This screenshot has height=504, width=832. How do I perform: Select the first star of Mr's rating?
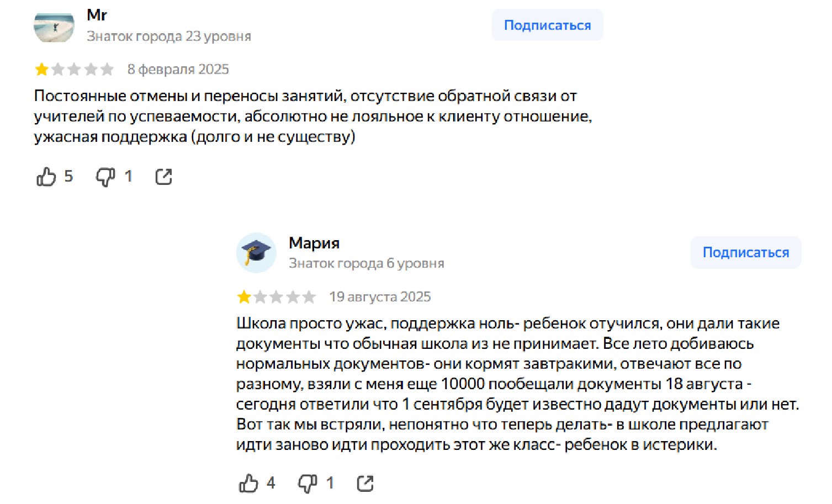pyautogui.click(x=42, y=69)
